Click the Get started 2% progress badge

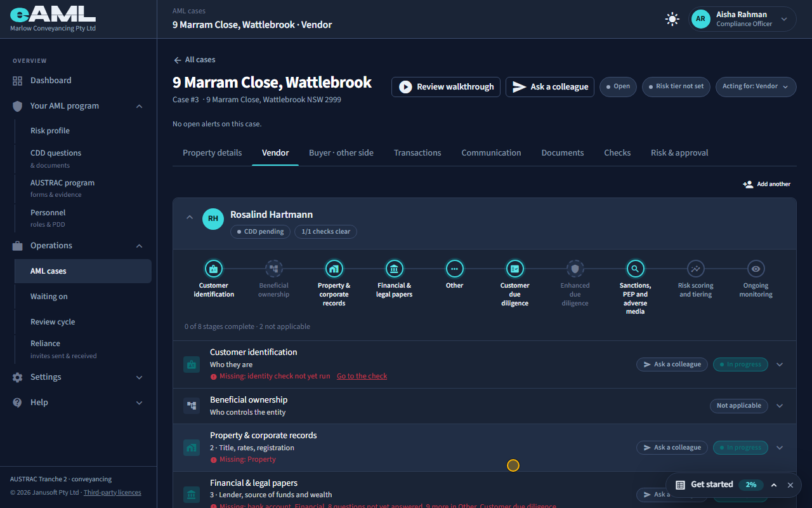click(751, 485)
